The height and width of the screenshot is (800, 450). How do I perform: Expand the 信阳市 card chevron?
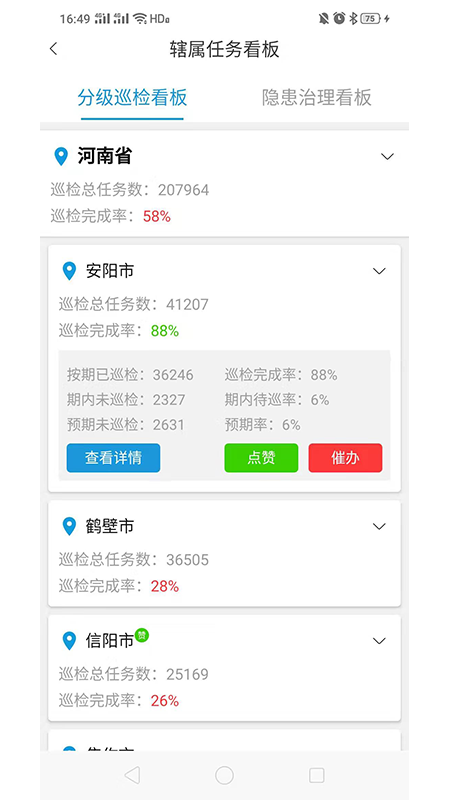coord(379,641)
